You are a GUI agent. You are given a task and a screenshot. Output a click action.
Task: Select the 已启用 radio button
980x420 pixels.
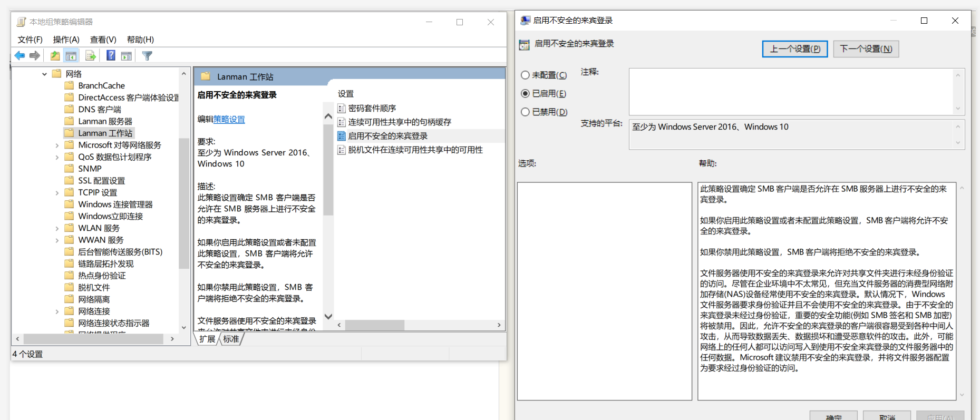coord(525,94)
